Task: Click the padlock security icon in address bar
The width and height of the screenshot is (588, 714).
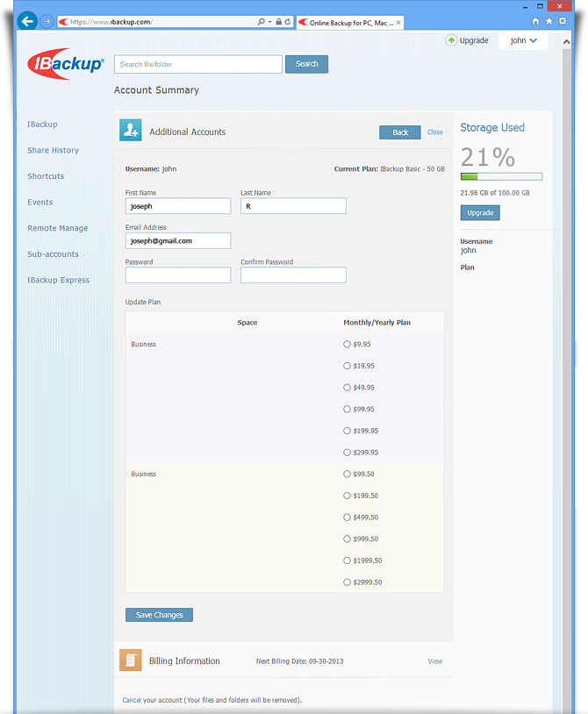Action: (x=279, y=21)
